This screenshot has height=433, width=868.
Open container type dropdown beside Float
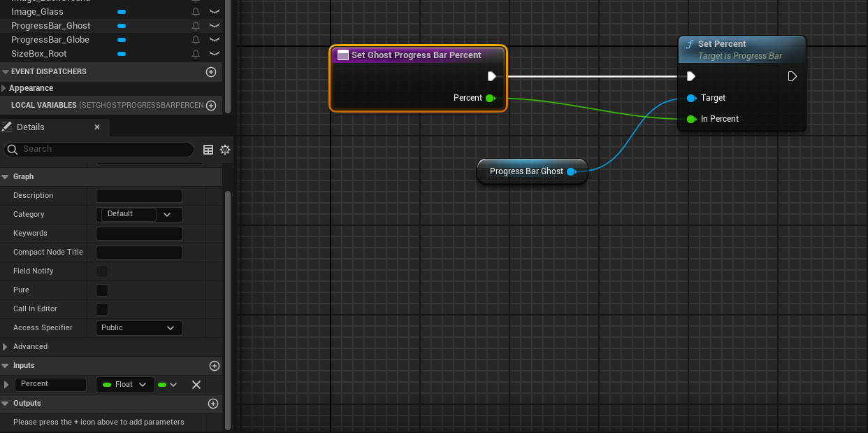(168, 385)
